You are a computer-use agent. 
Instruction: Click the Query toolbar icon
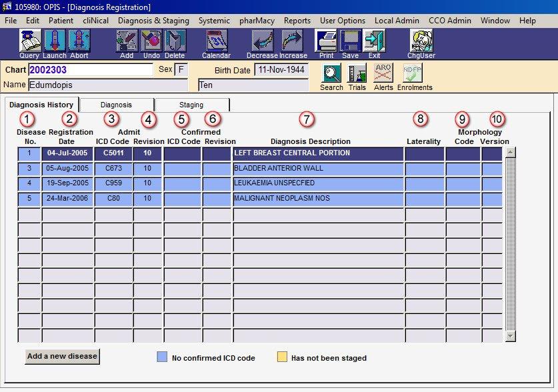(x=30, y=41)
